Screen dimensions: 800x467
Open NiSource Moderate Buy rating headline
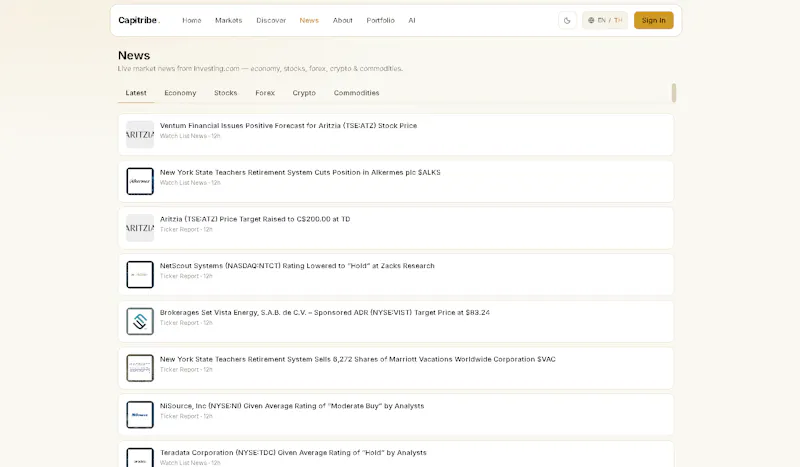tap(292, 406)
